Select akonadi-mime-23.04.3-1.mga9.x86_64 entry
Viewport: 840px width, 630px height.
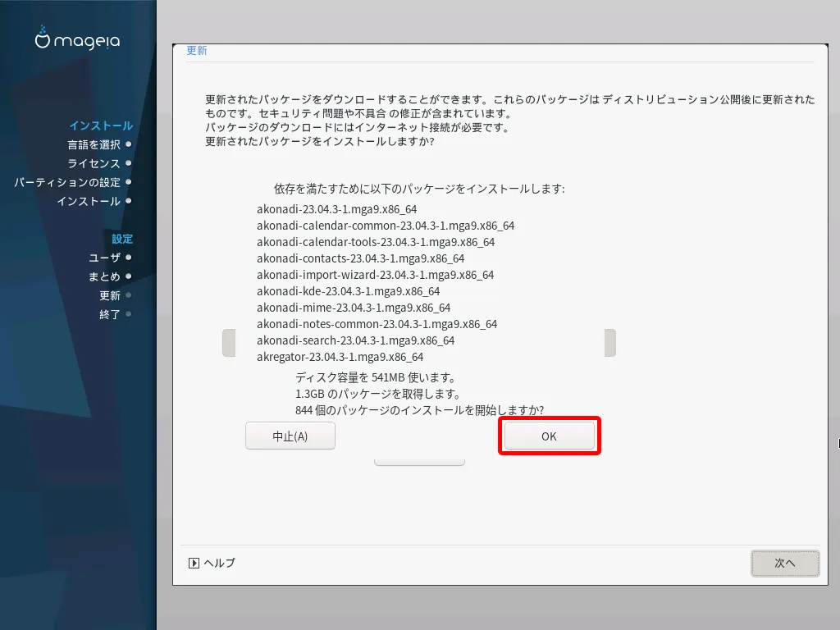[x=354, y=308]
